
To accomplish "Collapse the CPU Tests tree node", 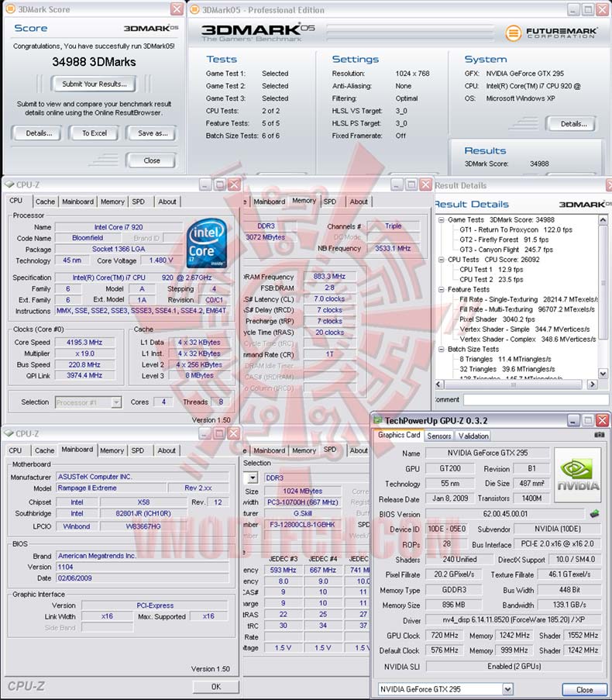I will (441, 260).
